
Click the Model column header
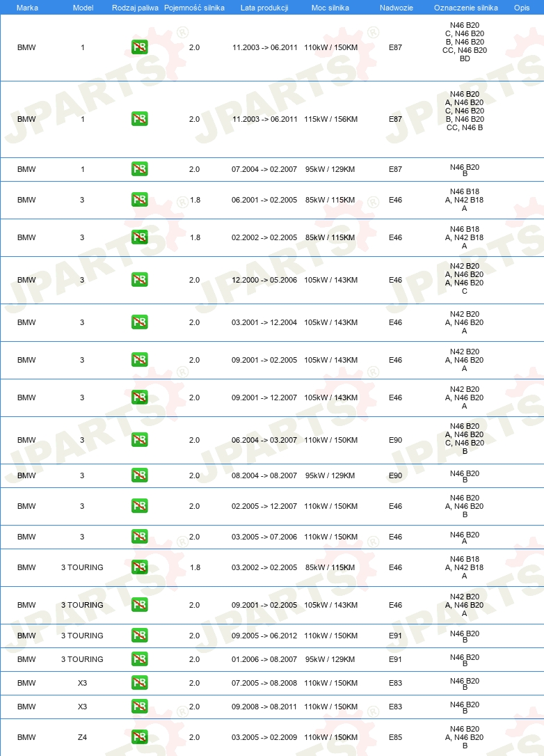click(83, 8)
